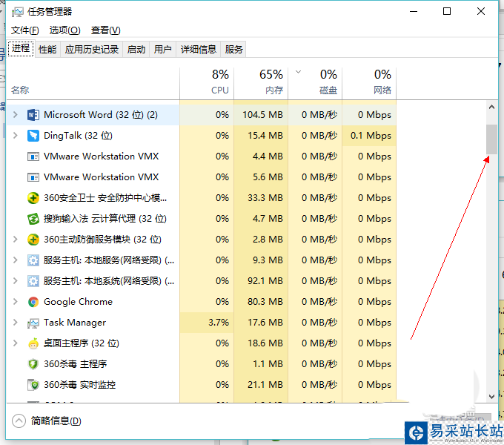This screenshot has height=445, width=504.
Task: Click the 360杀毒 实时监控 icon
Action: (x=33, y=385)
